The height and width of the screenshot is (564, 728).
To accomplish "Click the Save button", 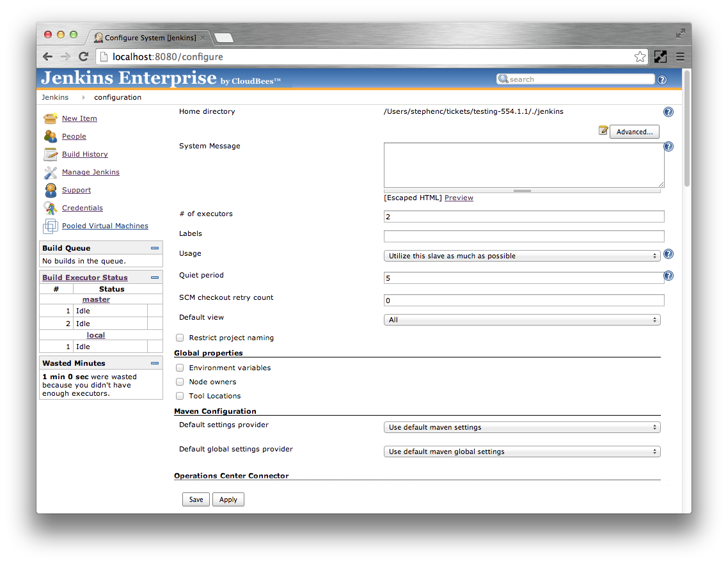I will point(196,499).
